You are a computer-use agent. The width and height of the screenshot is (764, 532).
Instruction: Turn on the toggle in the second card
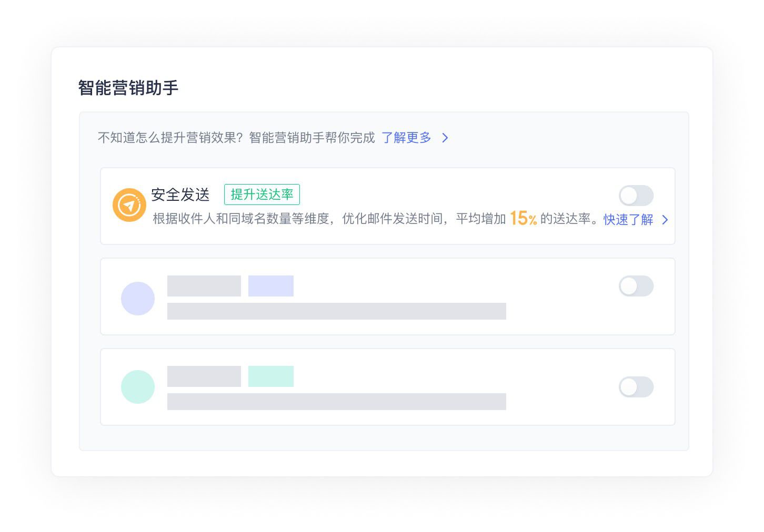tap(636, 286)
